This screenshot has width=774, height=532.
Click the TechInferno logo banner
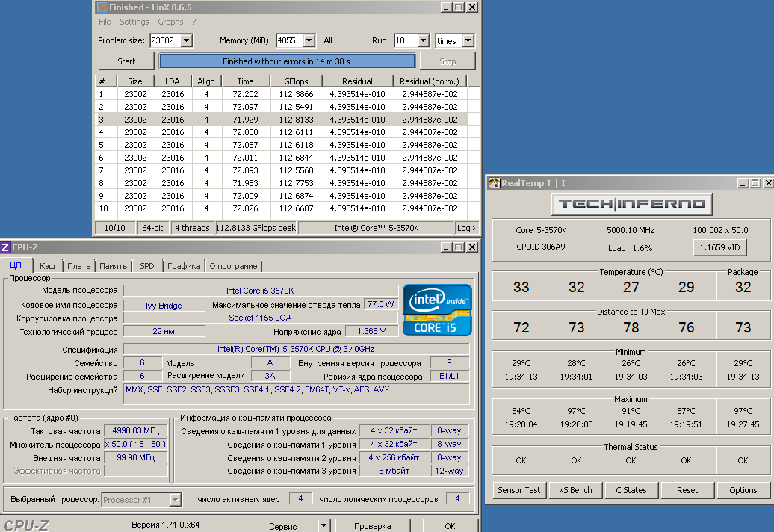coord(631,204)
